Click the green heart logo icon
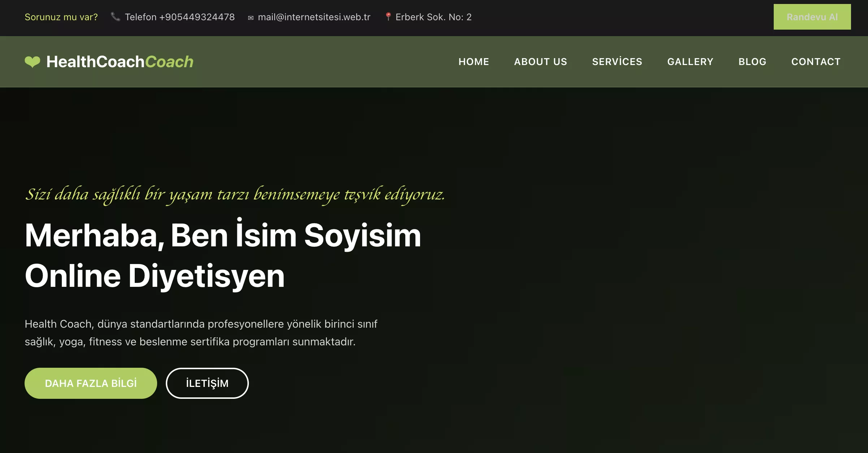 click(x=33, y=62)
